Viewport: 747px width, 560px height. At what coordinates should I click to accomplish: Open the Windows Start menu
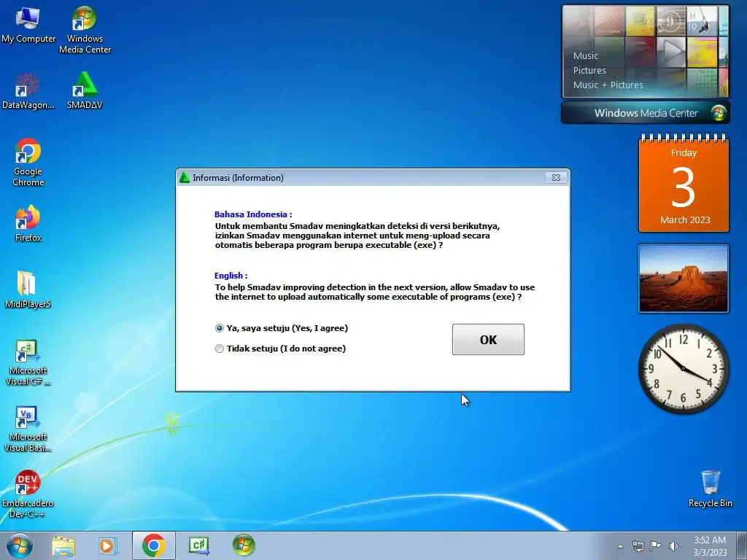[x=20, y=545]
